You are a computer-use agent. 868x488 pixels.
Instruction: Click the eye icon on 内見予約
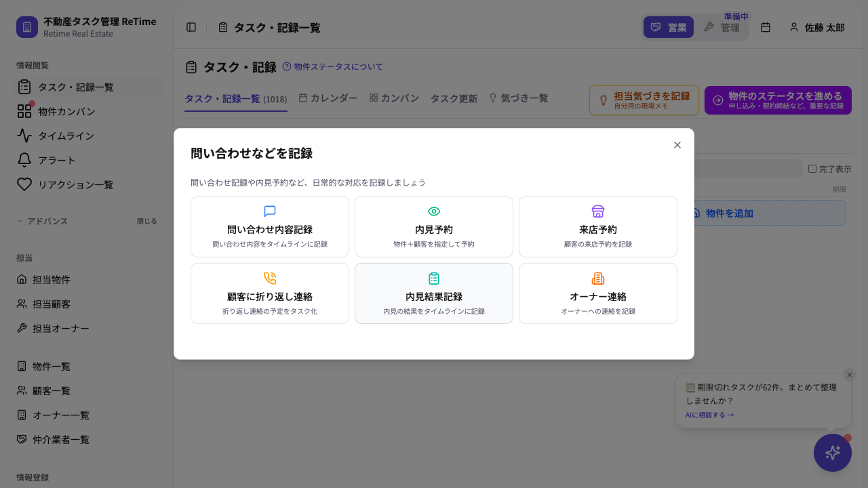434,211
